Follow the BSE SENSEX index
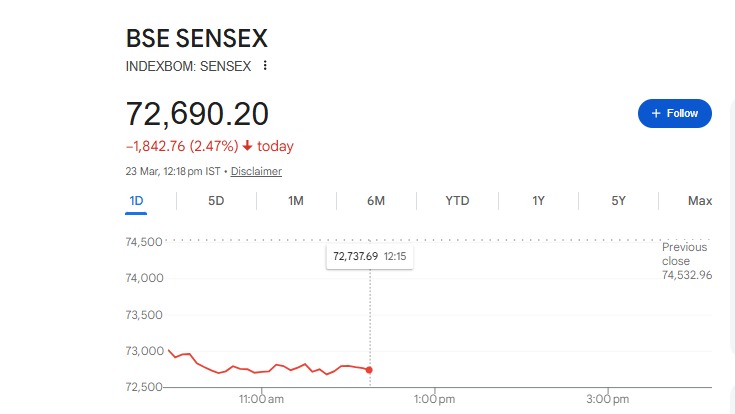The image size is (735, 414). 675,113
